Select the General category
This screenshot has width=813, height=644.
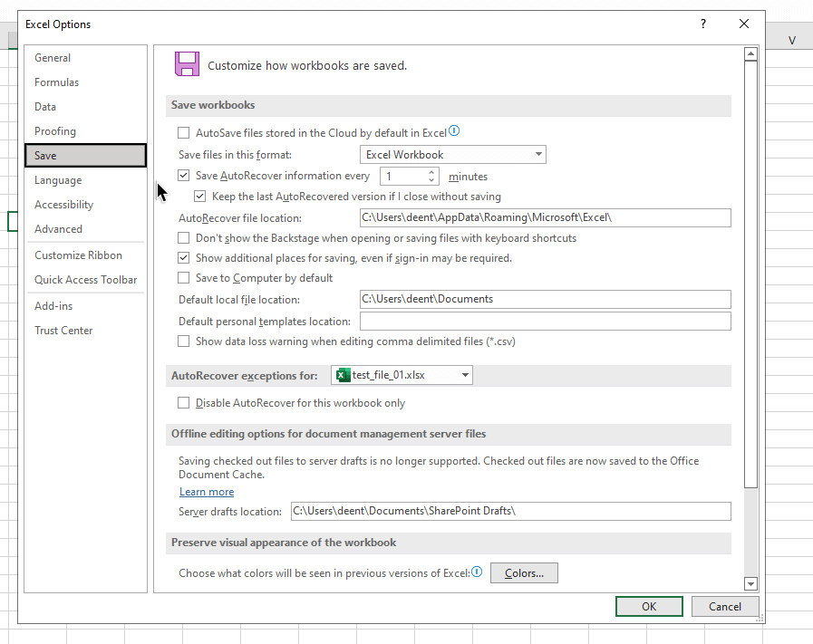pos(85,58)
